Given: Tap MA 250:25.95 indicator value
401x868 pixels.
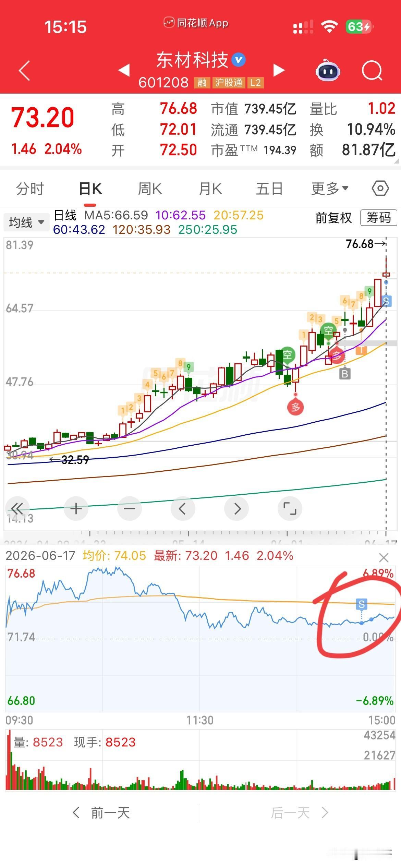Looking at the screenshot, I should click(208, 229).
